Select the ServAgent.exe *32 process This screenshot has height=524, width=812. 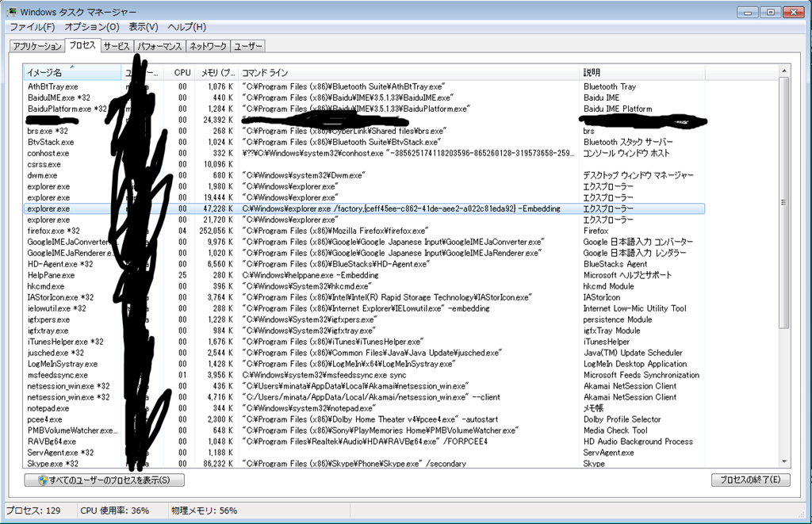tap(364, 453)
